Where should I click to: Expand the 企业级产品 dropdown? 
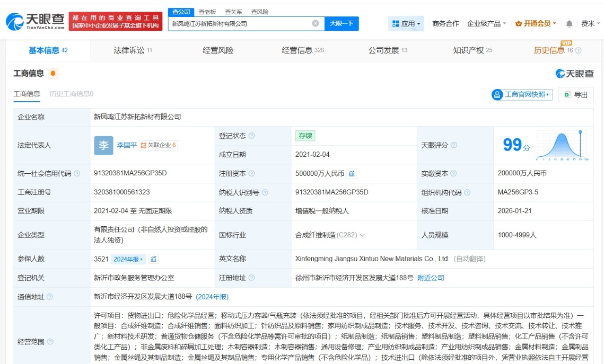point(486,24)
